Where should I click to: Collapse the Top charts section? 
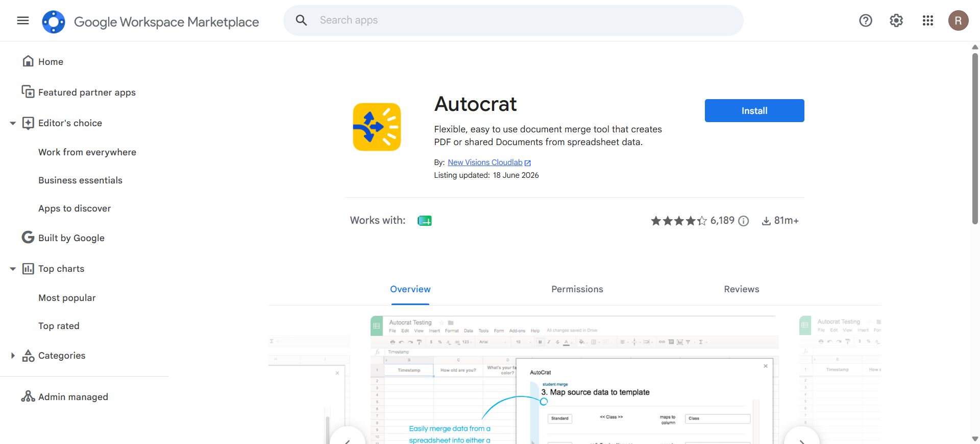click(13, 269)
